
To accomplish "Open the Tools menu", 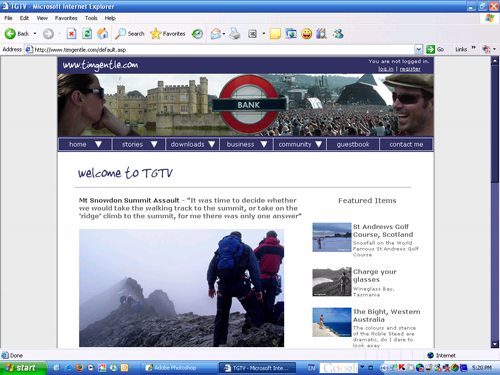I will pos(91,18).
